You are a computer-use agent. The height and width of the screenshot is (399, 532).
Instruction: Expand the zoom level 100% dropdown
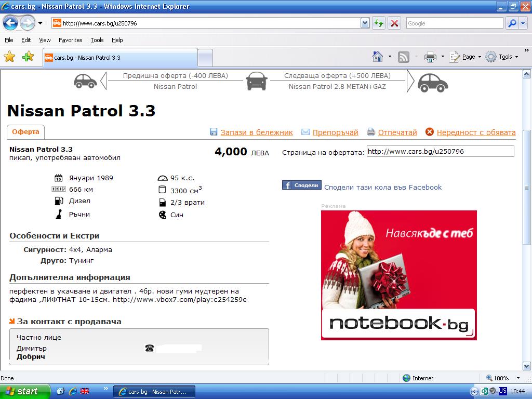tap(518, 378)
